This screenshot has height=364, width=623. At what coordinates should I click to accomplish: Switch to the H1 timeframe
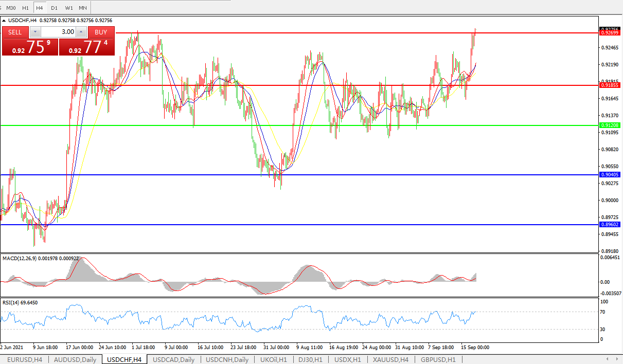point(25,8)
